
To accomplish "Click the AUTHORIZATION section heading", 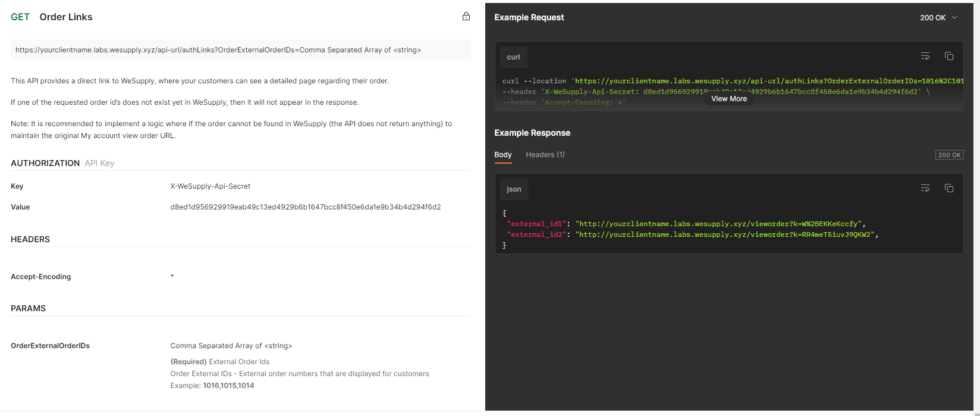I will [45, 163].
